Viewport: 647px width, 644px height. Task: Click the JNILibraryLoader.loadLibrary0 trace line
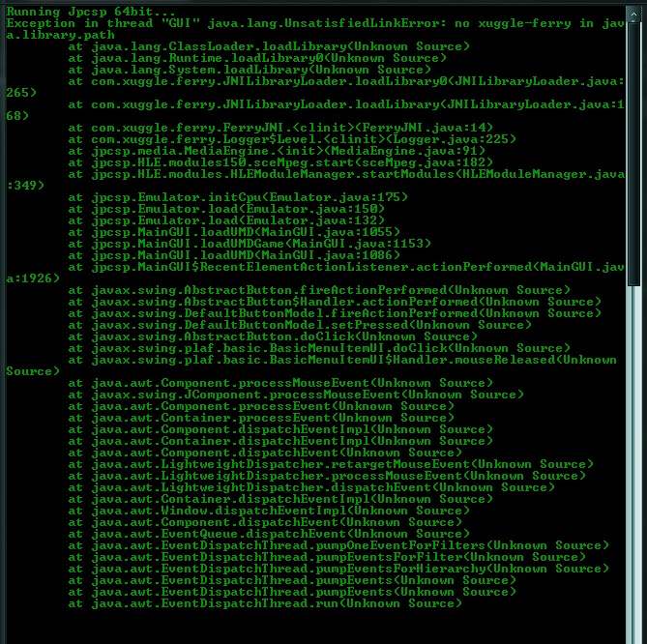[346, 81]
